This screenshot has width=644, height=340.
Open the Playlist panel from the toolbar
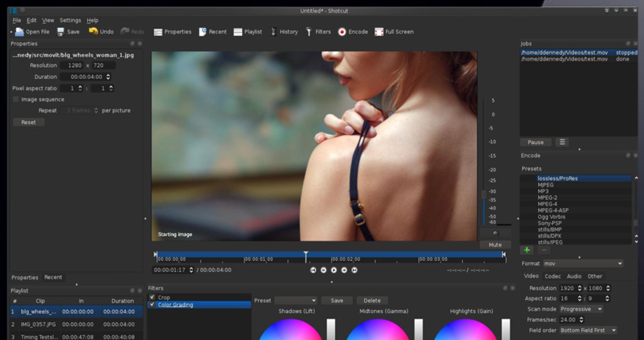pos(248,32)
